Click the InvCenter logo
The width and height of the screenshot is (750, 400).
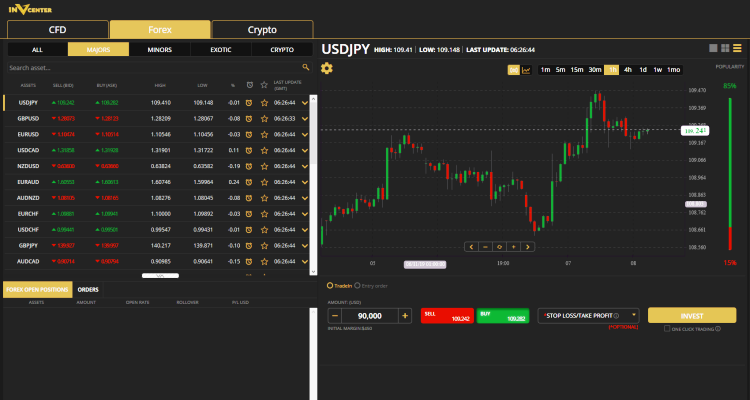pos(30,9)
